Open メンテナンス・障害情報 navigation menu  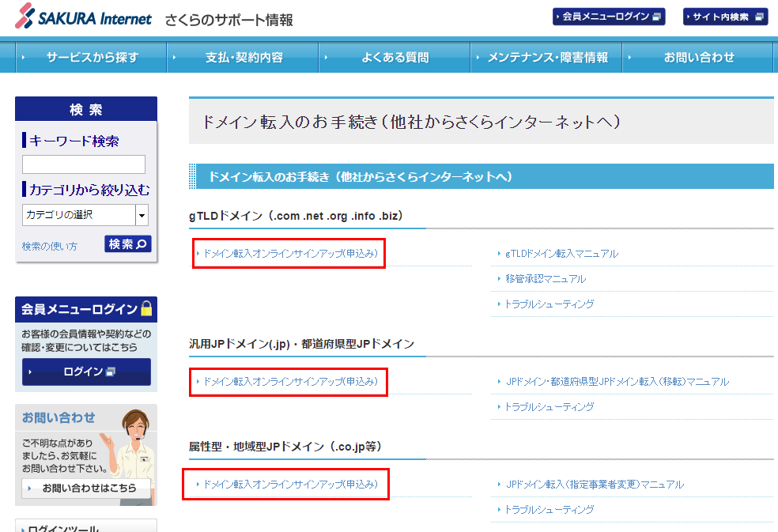point(547,57)
